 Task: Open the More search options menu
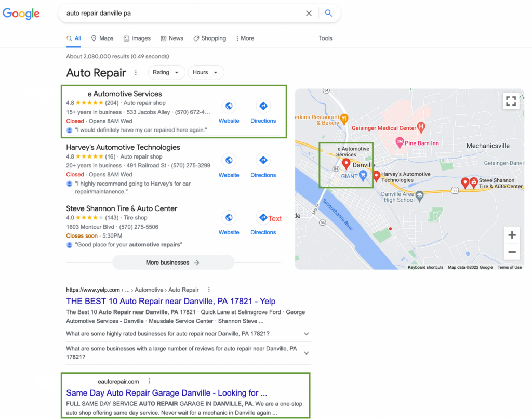245,38
